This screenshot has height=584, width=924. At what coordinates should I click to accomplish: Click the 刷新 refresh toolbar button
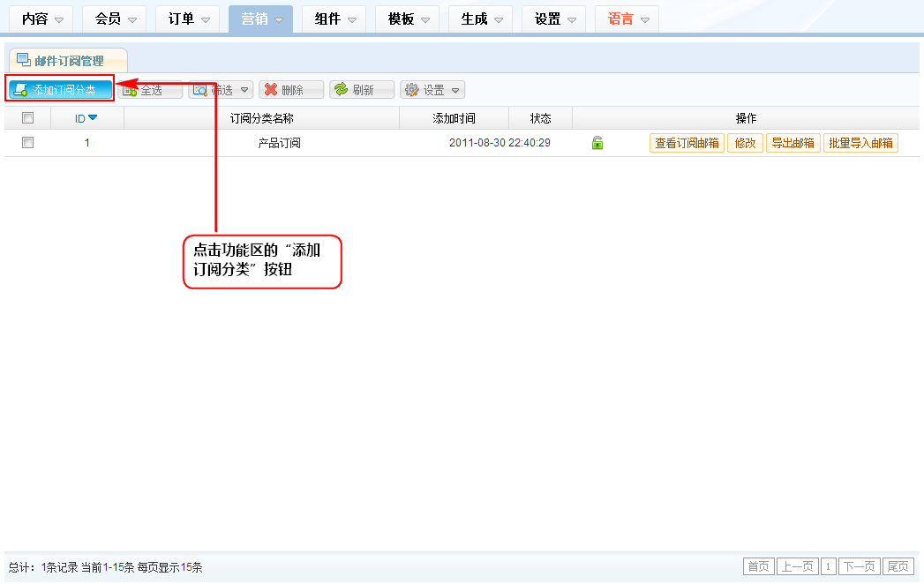[x=362, y=90]
